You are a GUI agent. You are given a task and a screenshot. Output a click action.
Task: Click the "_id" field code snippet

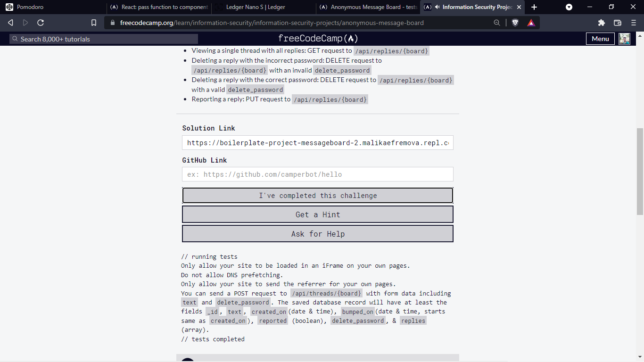(x=213, y=312)
